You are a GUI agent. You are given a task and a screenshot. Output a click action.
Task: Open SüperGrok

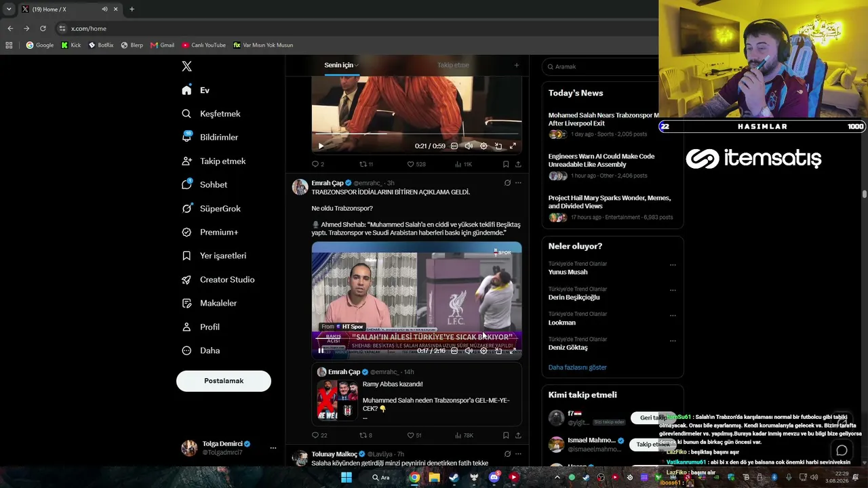tap(211, 209)
